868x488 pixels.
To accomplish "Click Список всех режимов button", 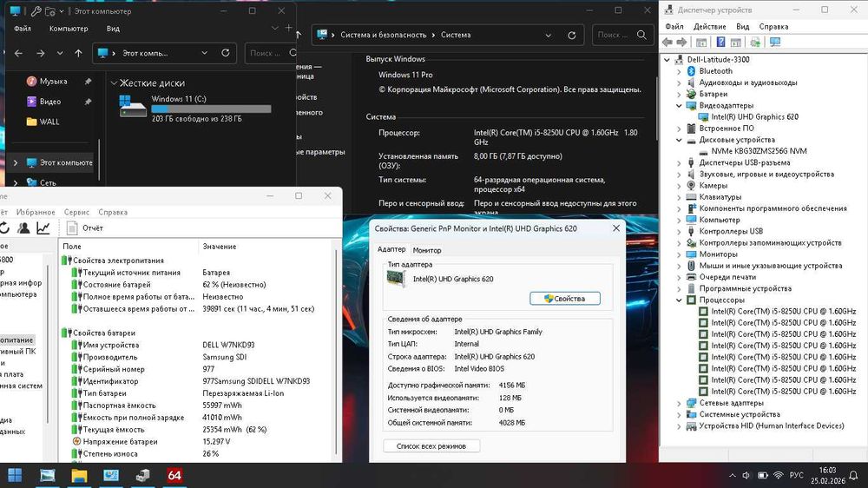I will click(431, 446).
